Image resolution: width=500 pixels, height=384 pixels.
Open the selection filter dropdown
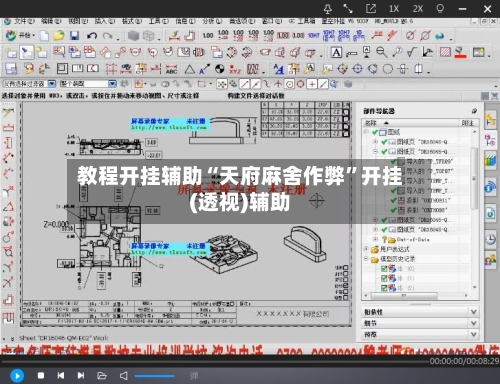click(52, 84)
